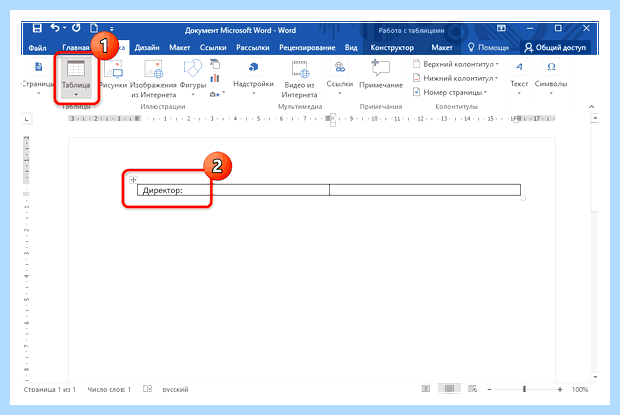
Task: Click the zoom out minus button
Action: (x=489, y=389)
